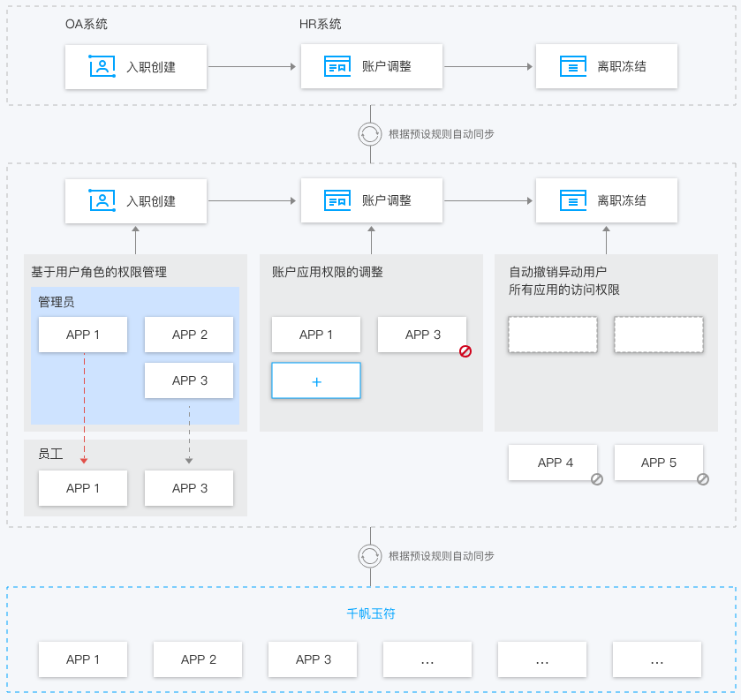Screen dimensions: 741x700
Task: Click window icon of 离职冻结 above 自动撤销异动用户 panel
Action: point(573,200)
